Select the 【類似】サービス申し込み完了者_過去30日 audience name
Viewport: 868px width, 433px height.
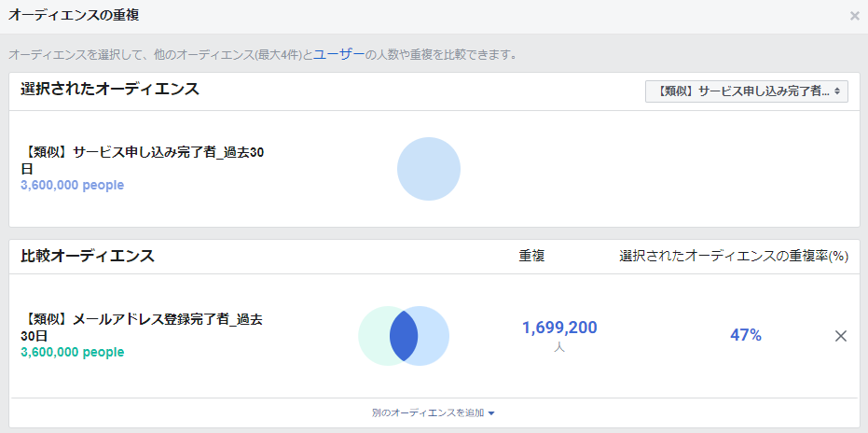143,161
